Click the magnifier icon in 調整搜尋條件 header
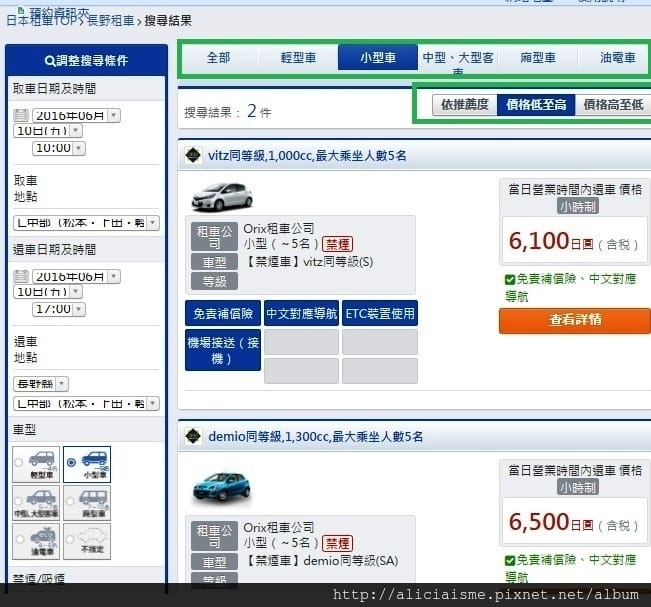 coord(50,61)
